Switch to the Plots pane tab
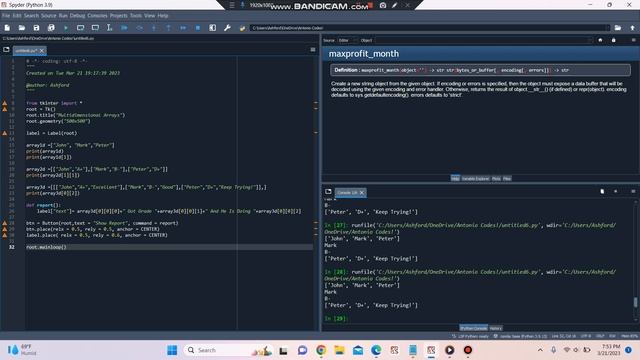Screen dimensions: 640x360 (x=496, y=178)
